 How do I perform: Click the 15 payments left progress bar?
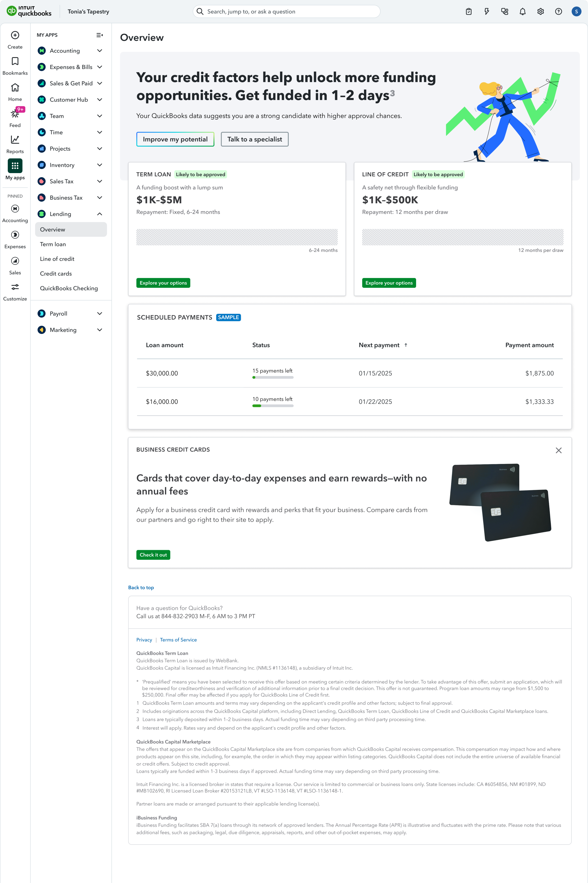(x=273, y=377)
